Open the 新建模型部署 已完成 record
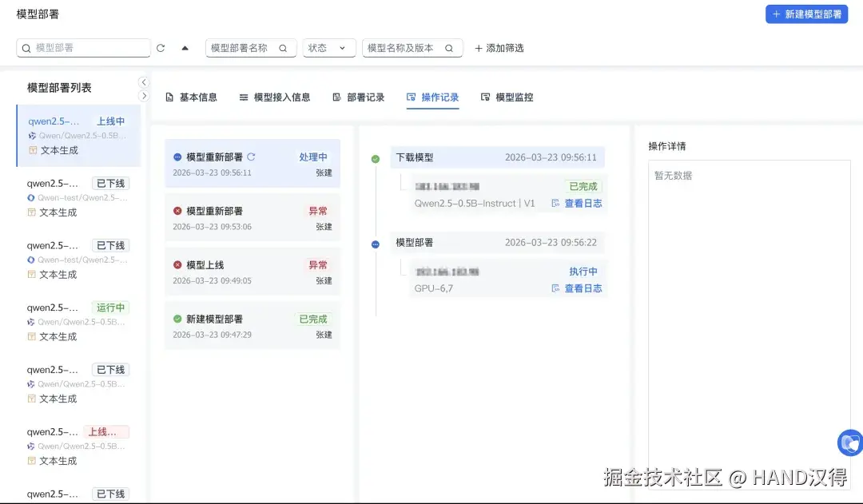 tap(253, 325)
